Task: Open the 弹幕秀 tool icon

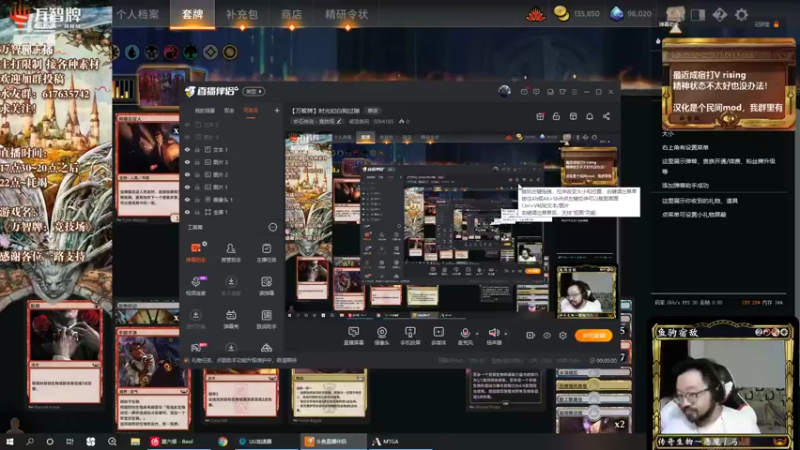Action: [x=231, y=319]
